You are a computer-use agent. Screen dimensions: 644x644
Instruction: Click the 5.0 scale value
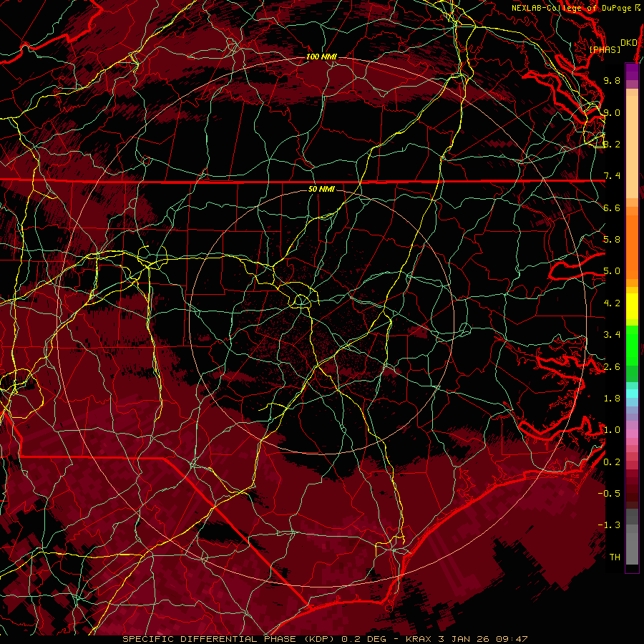pos(612,271)
